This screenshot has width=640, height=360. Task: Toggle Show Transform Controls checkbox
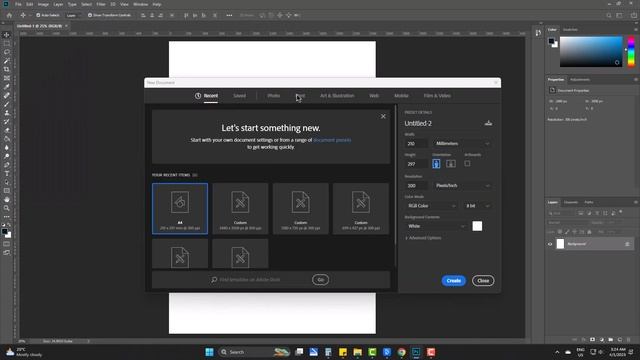[90, 15]
